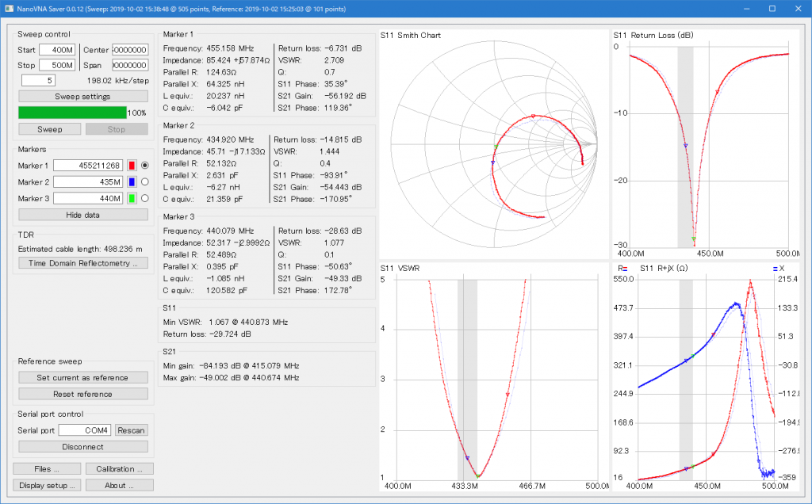Click the NanoVNA Saver title bar icon

coord(9,8)
